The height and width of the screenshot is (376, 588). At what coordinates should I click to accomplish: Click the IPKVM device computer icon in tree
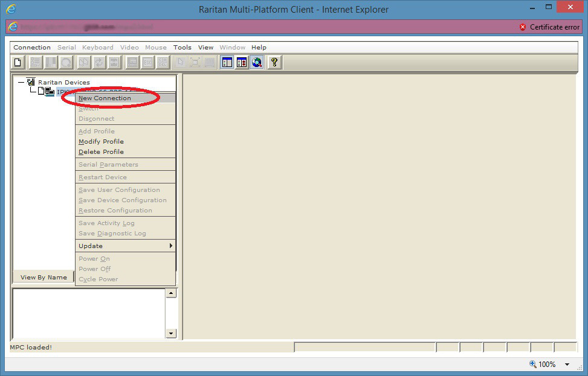pos(50,92)
